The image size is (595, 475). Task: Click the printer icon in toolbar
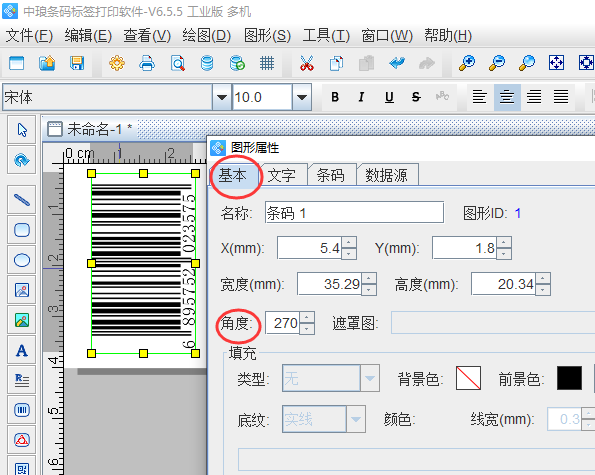[147, 63]
